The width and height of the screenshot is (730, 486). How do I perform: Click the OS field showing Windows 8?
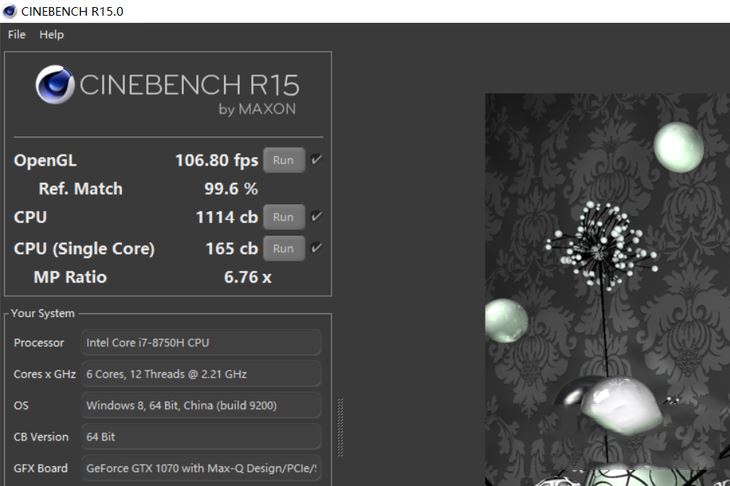coord(201,405)
